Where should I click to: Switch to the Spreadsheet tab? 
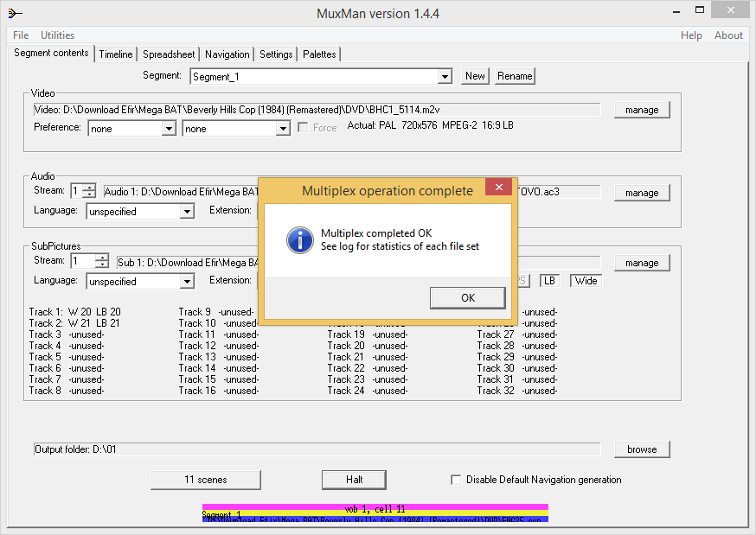click(169, 54)
